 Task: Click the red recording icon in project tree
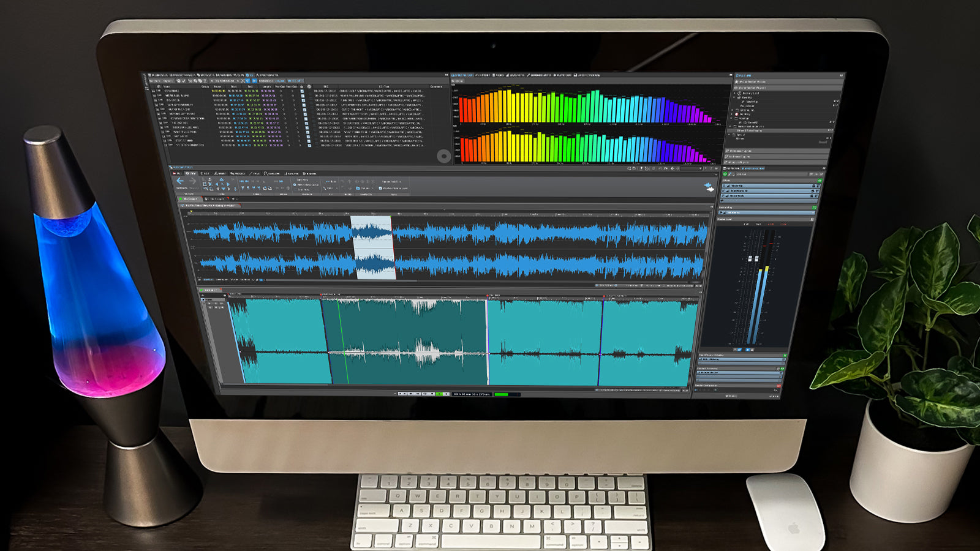point(736,114)
